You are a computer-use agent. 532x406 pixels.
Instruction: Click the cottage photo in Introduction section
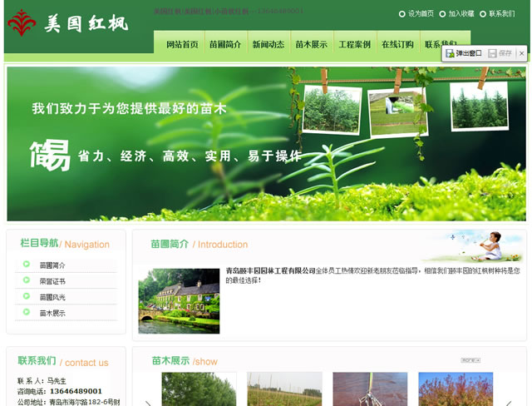179,300
